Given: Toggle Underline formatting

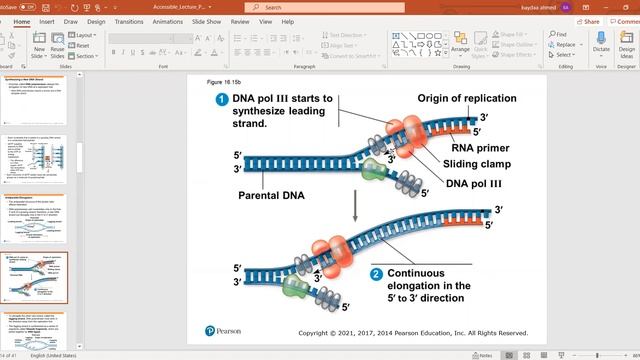Looking at the screenshot, I should (133, 53).
